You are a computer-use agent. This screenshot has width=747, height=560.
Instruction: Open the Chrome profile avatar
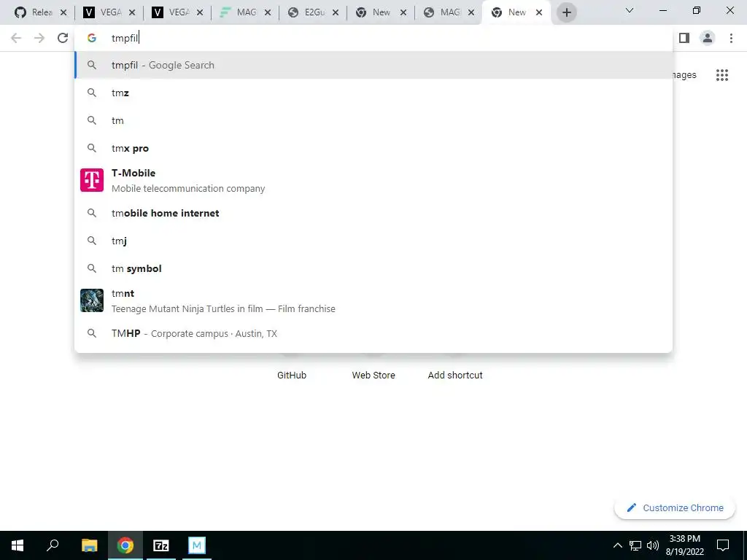coord(708,38)
